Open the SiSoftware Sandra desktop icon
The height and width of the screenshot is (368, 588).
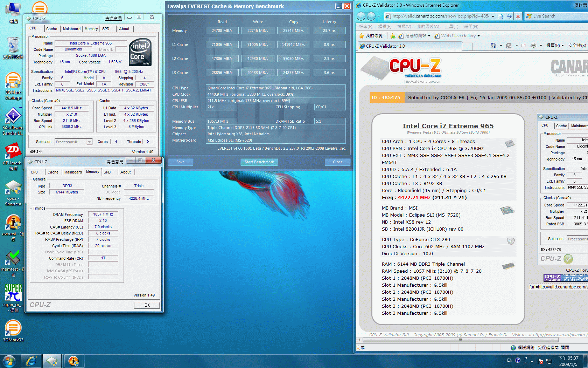click(x=13, y=116)
